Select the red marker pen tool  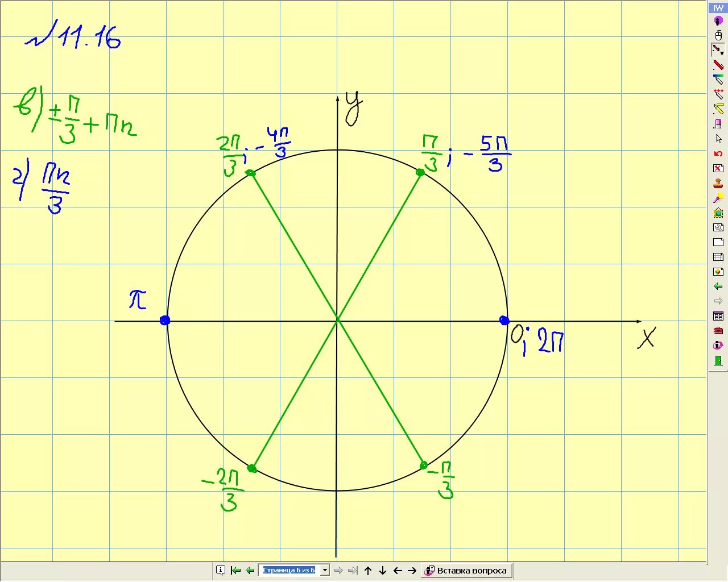718,65
